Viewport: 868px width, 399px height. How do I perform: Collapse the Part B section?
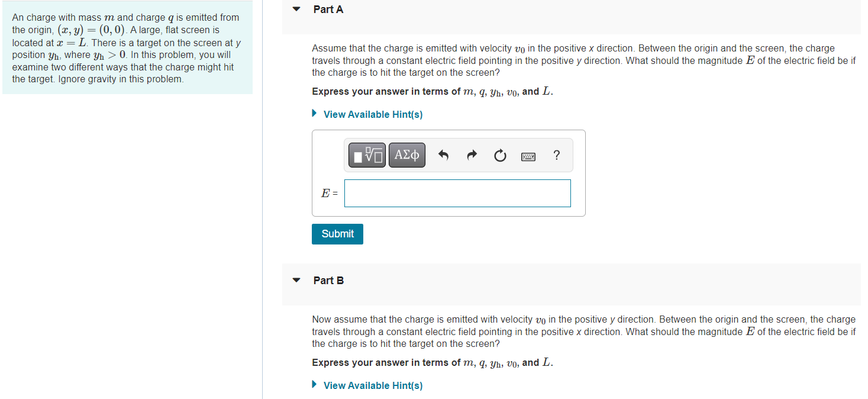tap(296, 279)
